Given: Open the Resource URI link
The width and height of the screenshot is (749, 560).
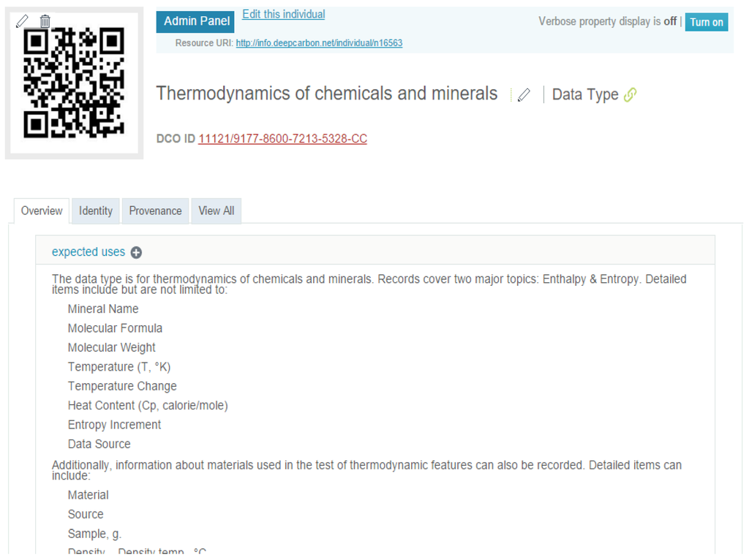Looking at the screenshot, I should 319,43.
